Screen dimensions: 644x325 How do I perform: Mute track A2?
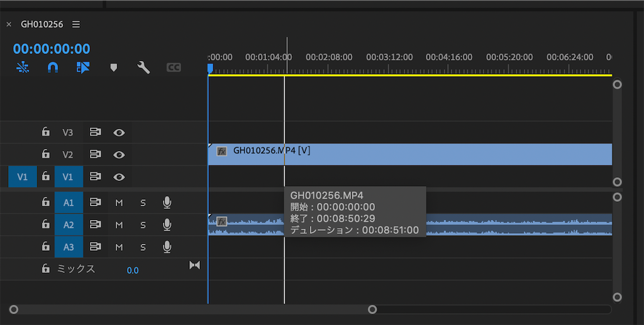[119, 225]
